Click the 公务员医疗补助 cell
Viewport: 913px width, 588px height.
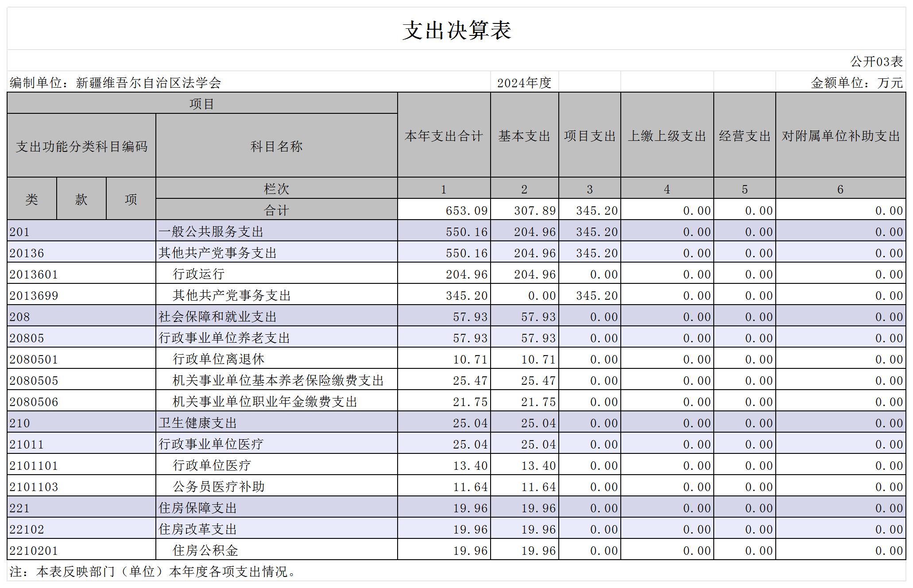pyautogui.click(x=218, y=487)
